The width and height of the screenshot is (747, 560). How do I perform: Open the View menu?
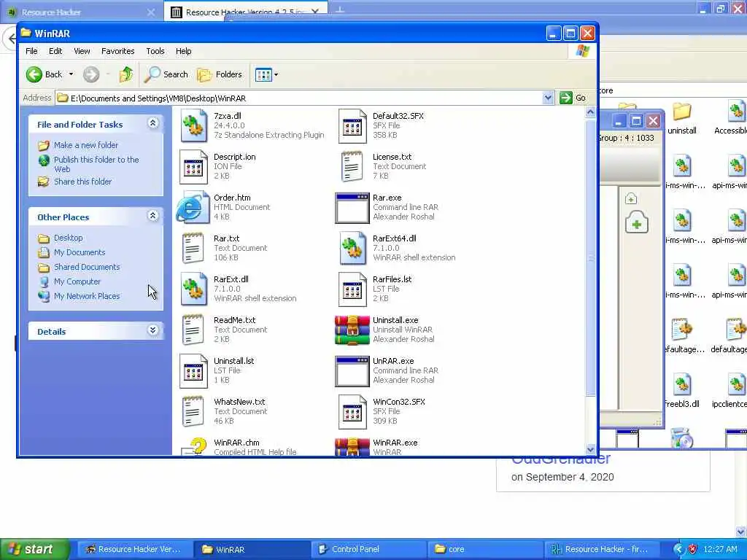click(82, 51)
